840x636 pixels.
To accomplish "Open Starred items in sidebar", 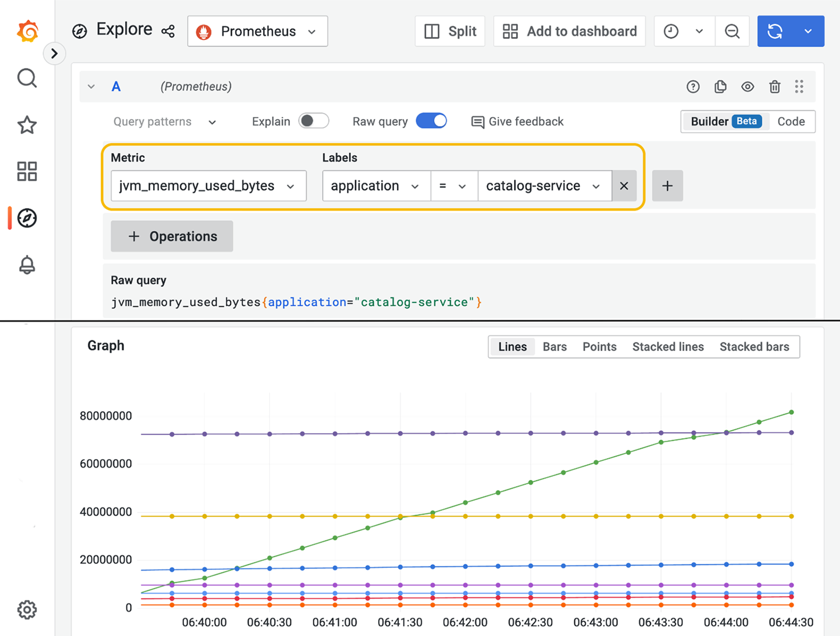I will click(x=27, y=125).
